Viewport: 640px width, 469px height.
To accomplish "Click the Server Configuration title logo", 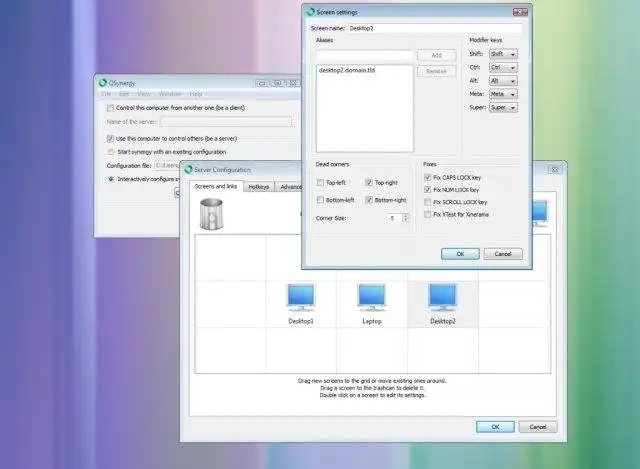I will [188, 169].
